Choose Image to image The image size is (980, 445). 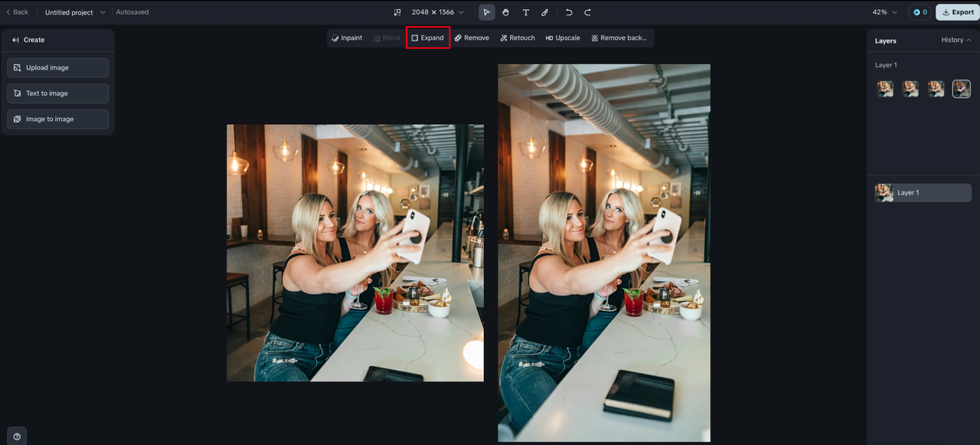(x=58, y=119)
